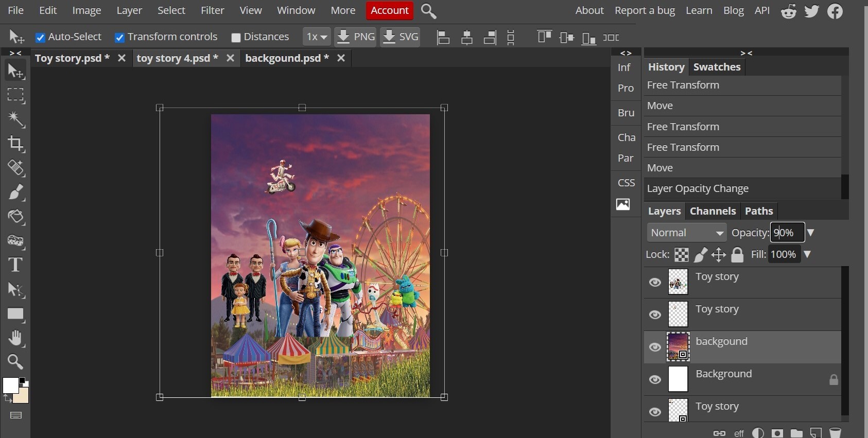Align layers to right edges

click(x=490, y=38)
